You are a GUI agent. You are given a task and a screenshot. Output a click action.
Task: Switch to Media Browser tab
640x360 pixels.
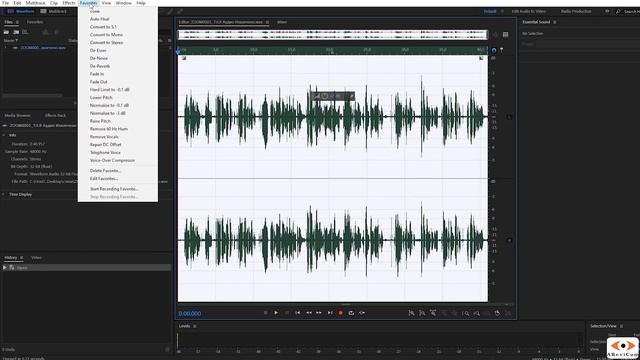pyautogui.click(x=18, y=116)
